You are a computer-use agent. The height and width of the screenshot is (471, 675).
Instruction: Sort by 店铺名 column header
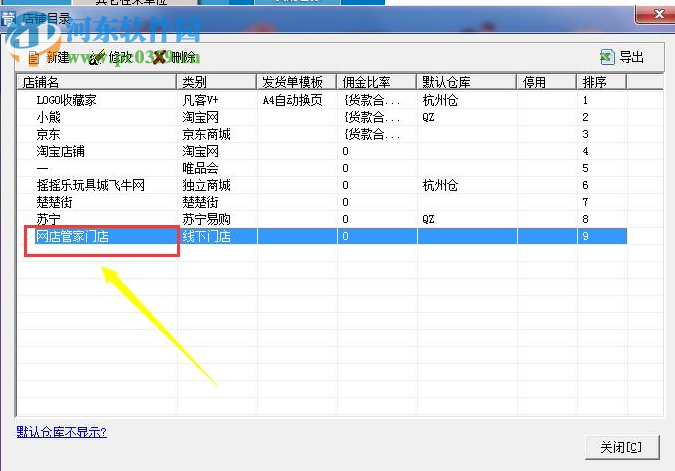97,82
